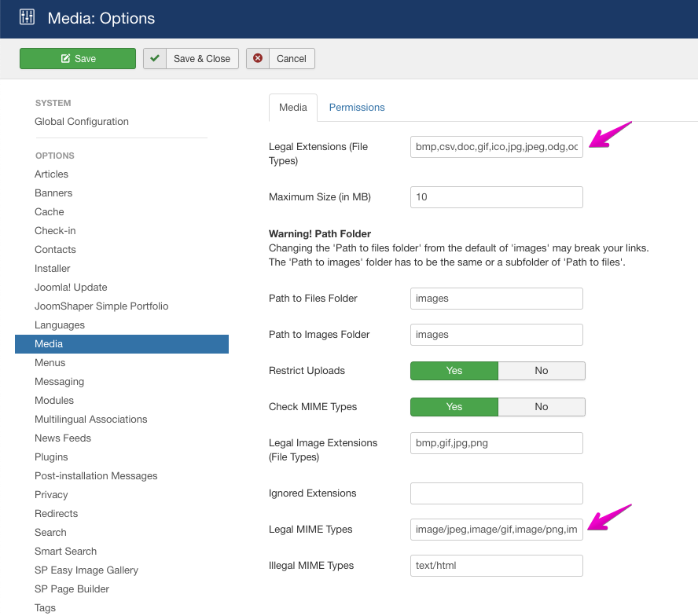Image resolution: width=698 pixels, height=616 pixels.
Task: Open Joomla! Update options
Action: tap(71, 288)
